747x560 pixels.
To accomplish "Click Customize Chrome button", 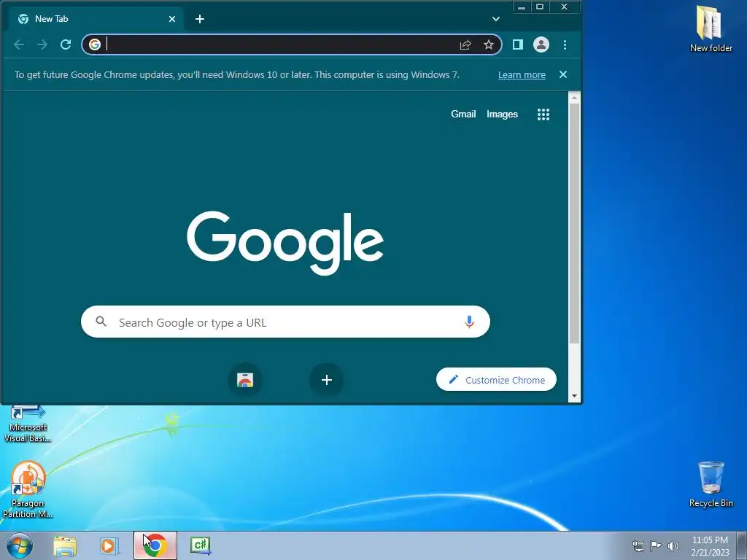I will 496,379.
